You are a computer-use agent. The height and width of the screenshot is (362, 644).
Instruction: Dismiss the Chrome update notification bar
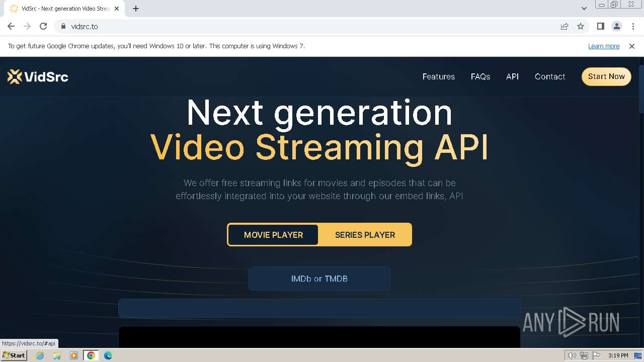632,46
